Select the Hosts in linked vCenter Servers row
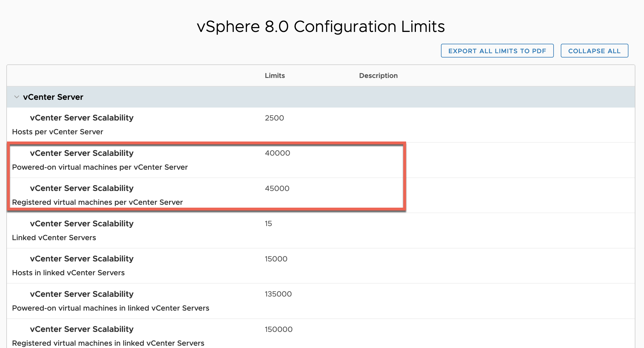The width and height of the screenshot is (644, 348). point(68,273)
